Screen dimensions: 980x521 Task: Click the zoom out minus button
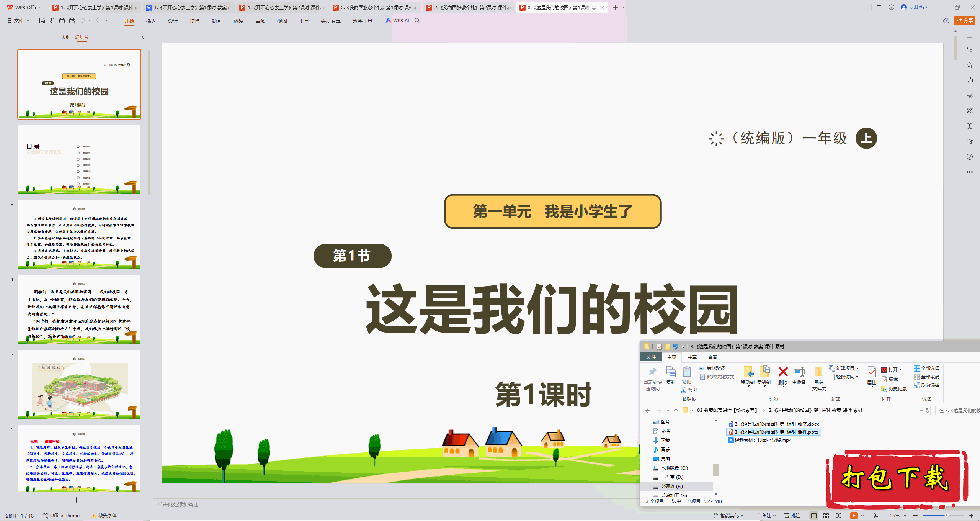pos(915,516)
